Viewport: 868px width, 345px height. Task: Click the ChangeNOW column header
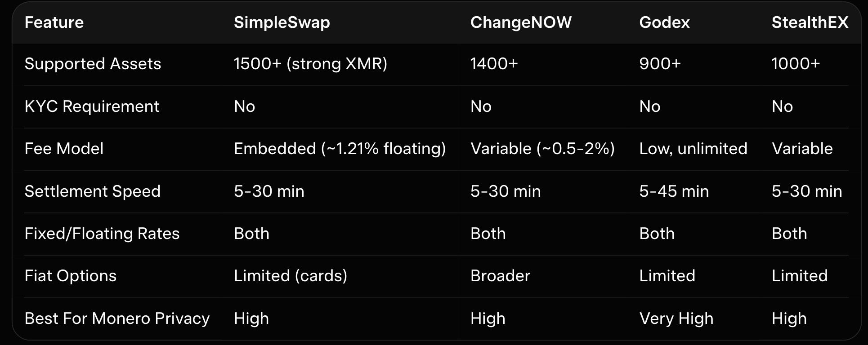click(x=521, y=22)
